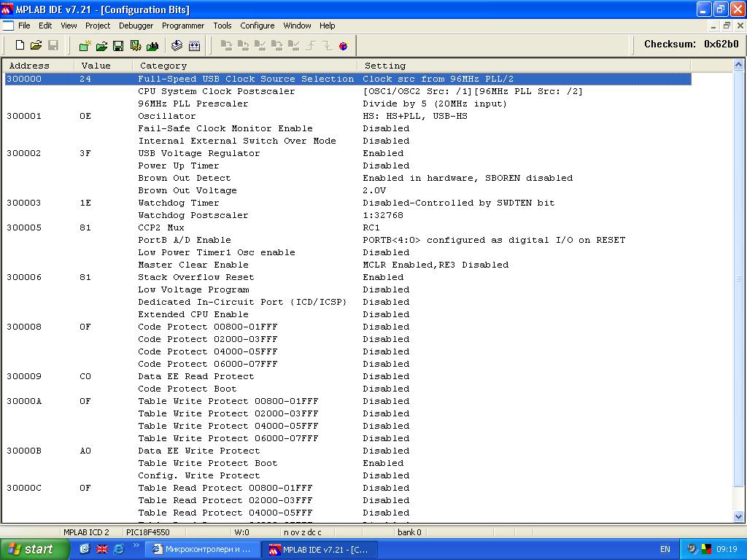747x560 pixels.
Task: Click the Category column header
Action: point(245,66)
